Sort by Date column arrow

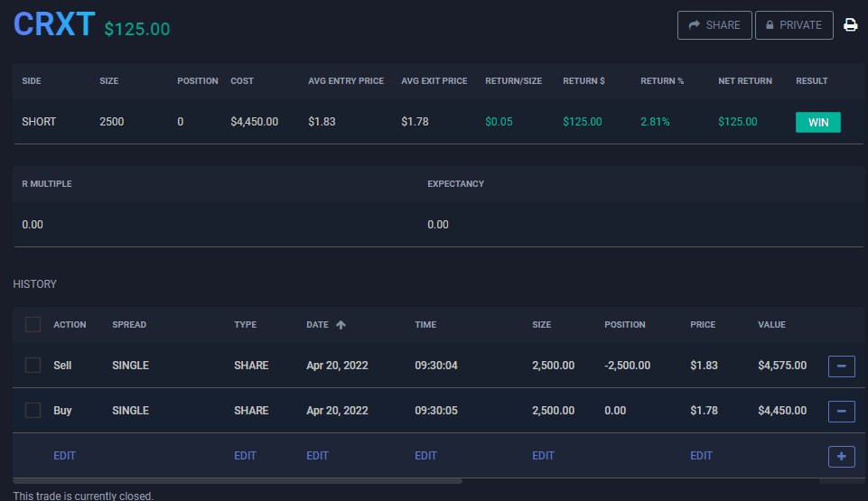click(x=341, y=325)
